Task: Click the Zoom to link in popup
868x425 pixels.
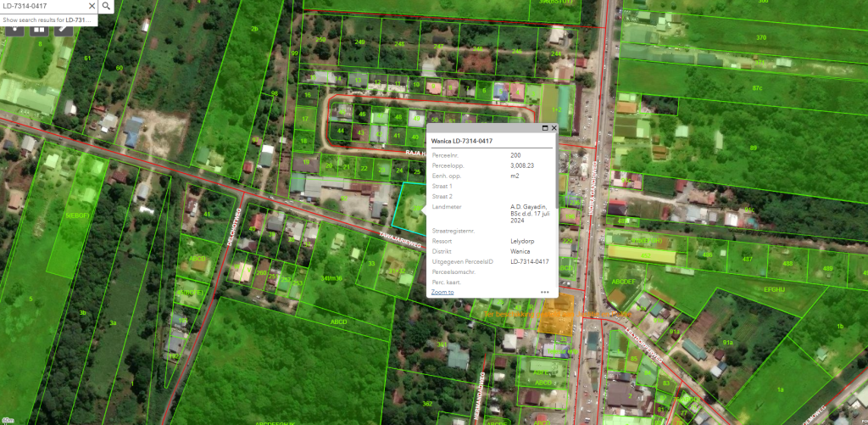Action: [x=442, y=292]
